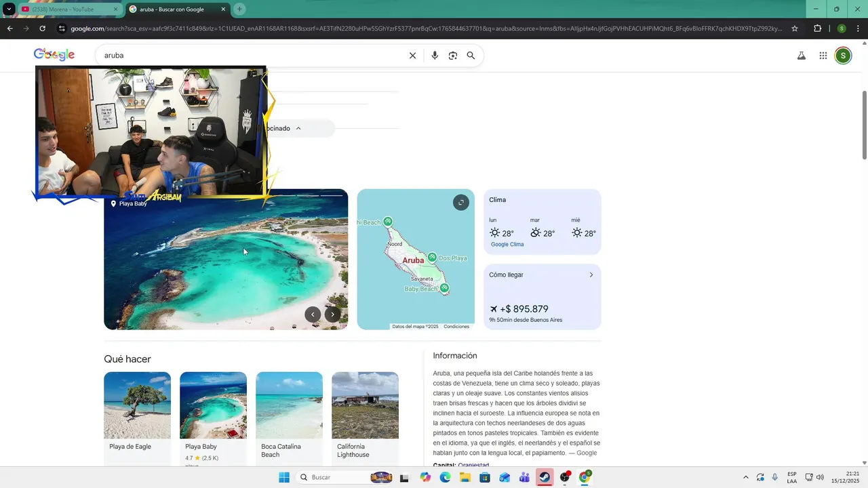Open Google account avatar on page

coord(843,56)
